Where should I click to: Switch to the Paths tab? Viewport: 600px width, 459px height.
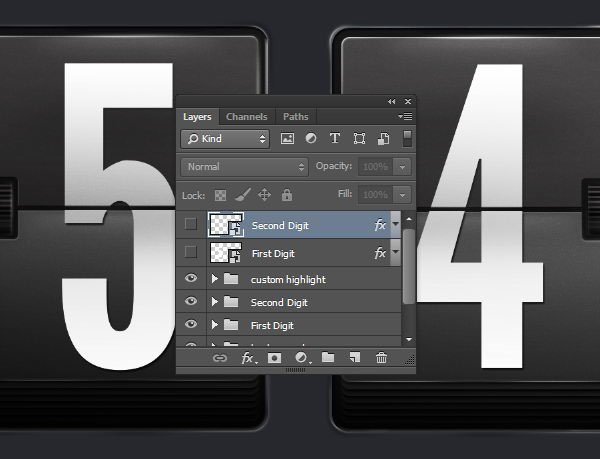coord(295,117)
